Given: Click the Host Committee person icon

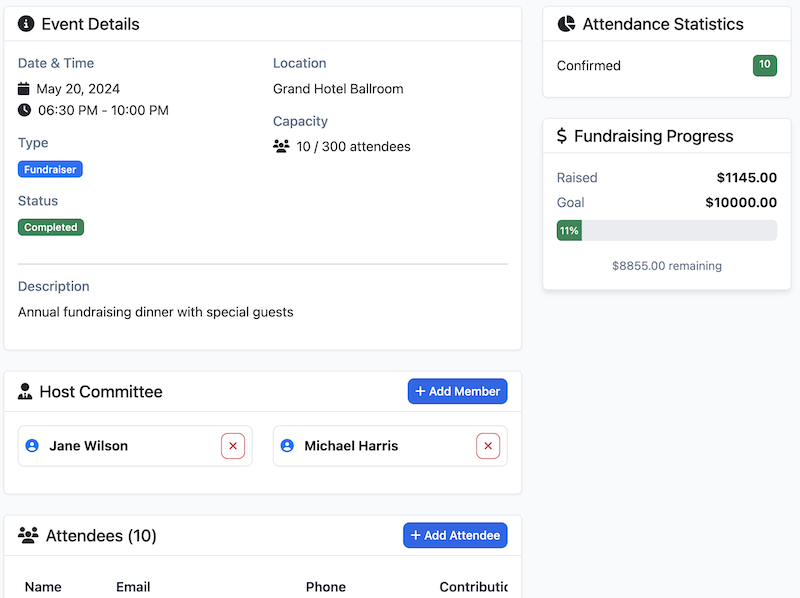Looking at the screenshot, I should click(x=25, y=391).
